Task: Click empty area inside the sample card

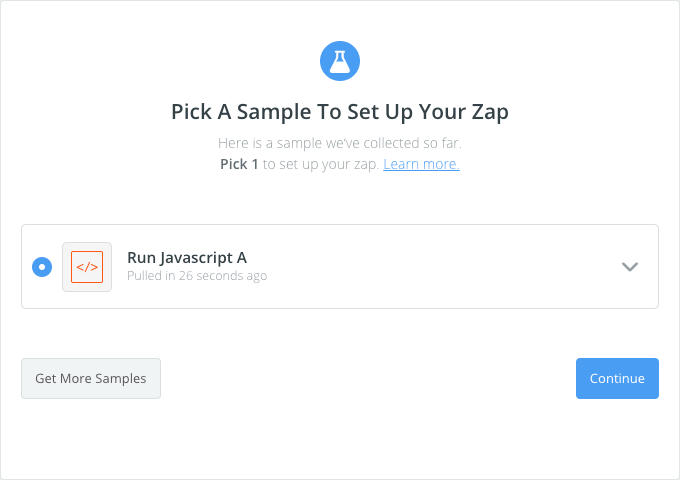Action: pyautogui.click(x=434, y=267)
